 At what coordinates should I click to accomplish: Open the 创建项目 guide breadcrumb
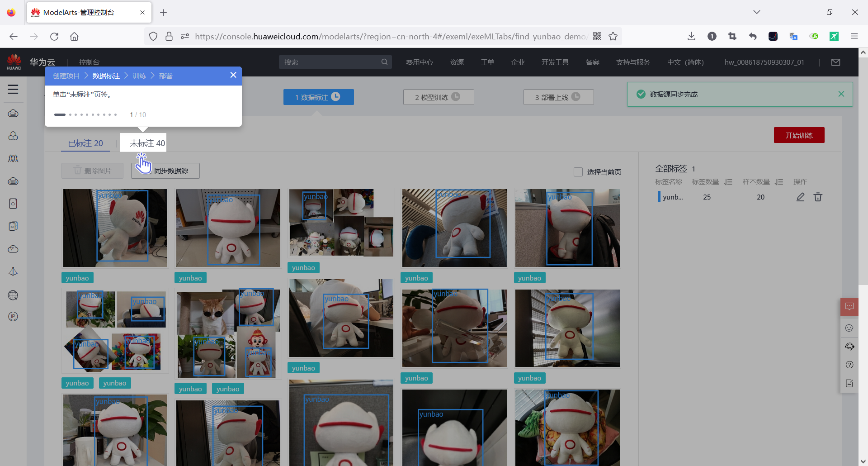click(66, 76)
